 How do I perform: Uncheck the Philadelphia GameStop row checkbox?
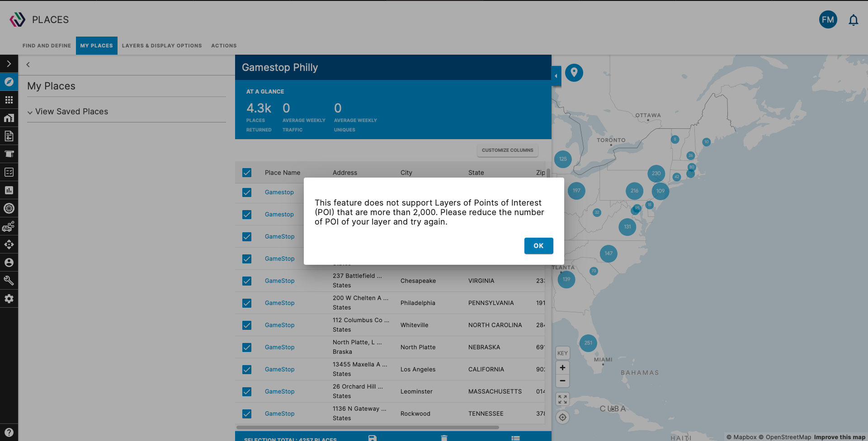pyautogui.click(x=247, y=303)
